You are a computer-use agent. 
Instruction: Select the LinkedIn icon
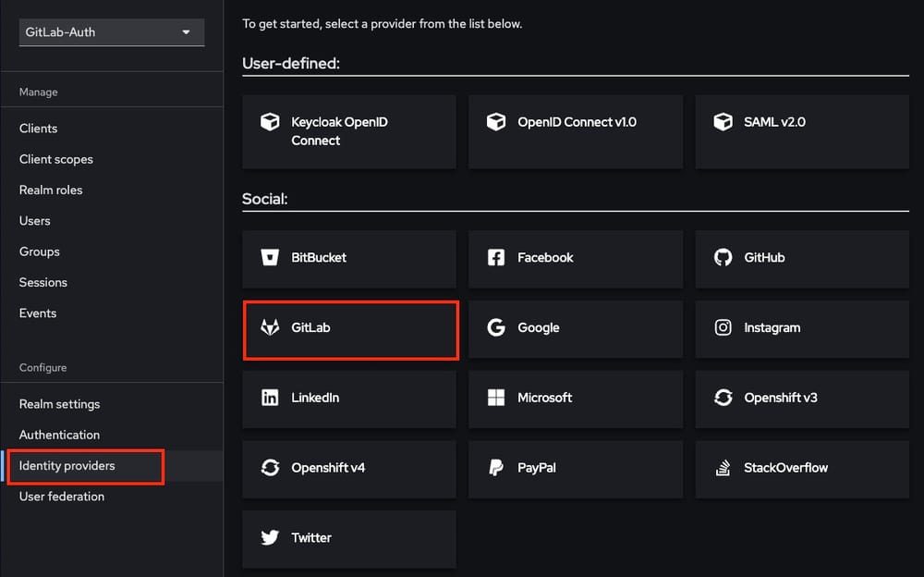coord(270,398)
